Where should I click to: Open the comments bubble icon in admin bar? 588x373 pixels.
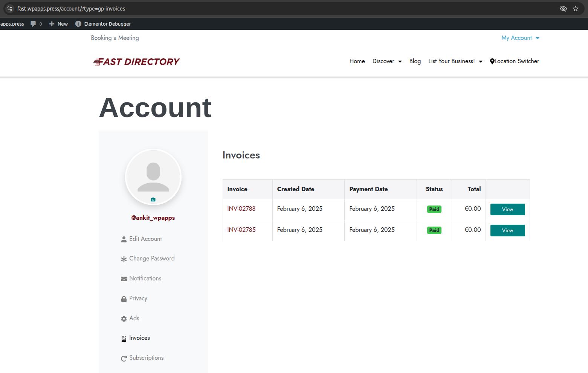[34, 24]
